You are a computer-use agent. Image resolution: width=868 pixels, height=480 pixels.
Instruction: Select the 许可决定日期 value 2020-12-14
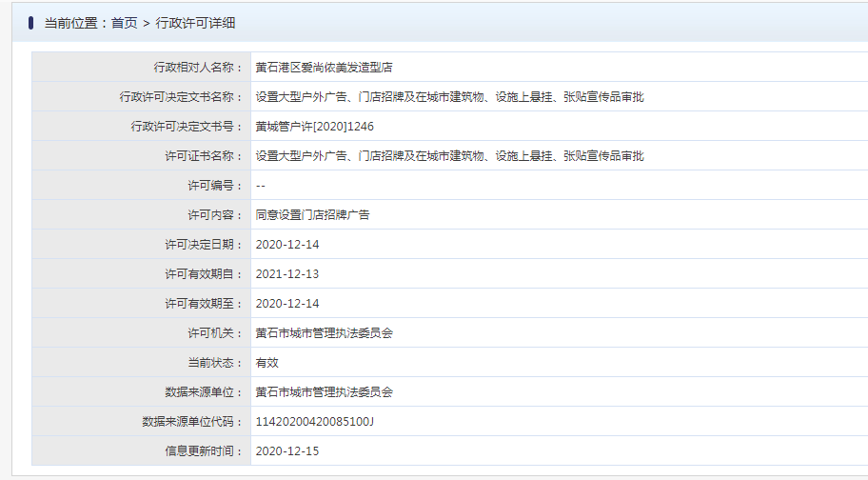click(287, 245)
